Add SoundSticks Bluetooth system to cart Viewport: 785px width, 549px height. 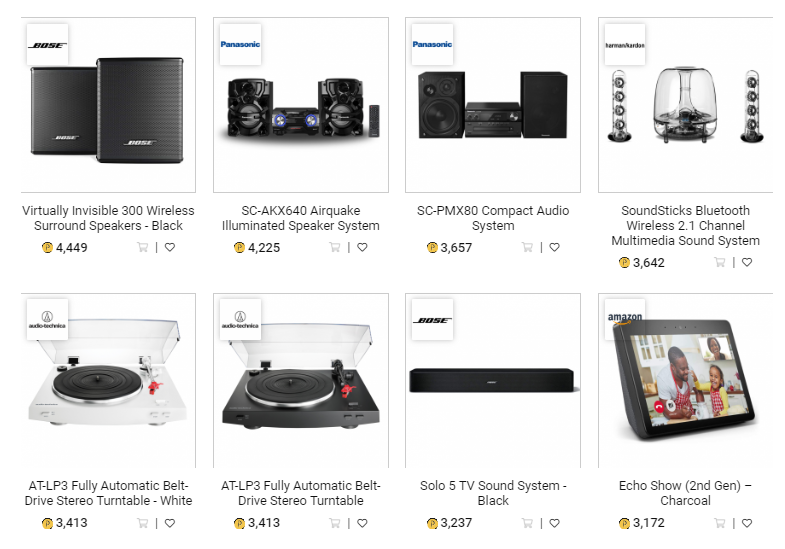719,262
